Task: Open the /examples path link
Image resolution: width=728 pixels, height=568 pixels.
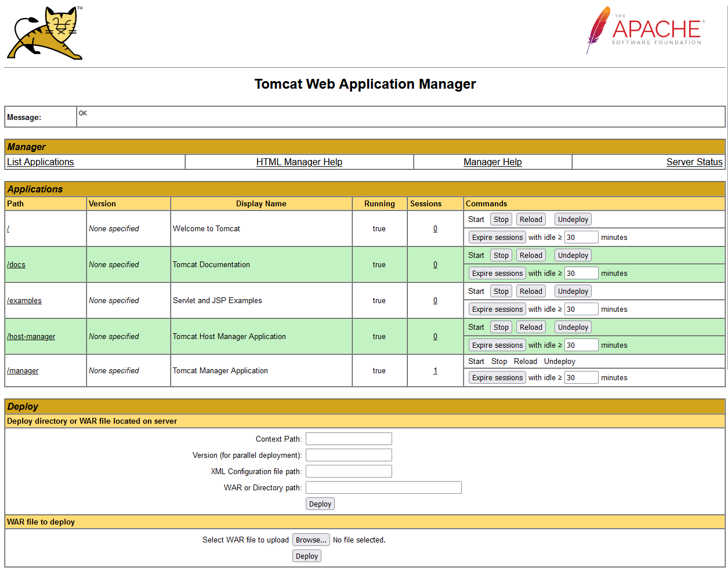Action: point(24,301)
